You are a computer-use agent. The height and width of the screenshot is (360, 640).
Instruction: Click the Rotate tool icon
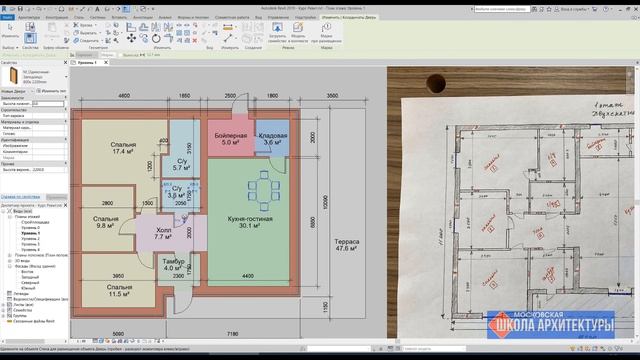click(x=156, y=39)
